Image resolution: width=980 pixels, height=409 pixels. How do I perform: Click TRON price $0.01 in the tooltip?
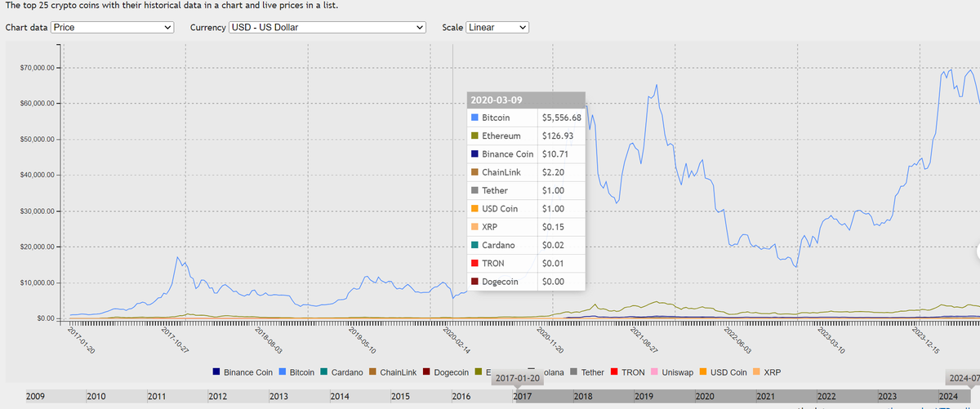coord(553,264)
